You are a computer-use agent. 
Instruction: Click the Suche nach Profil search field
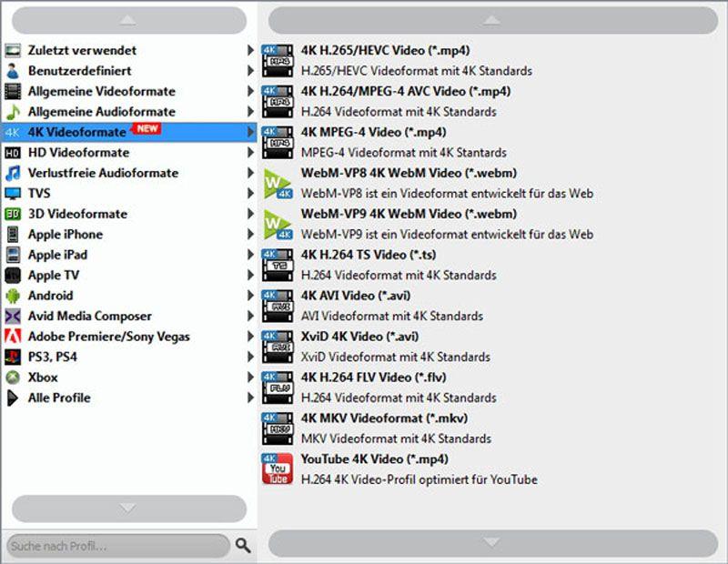click(114, 546)
